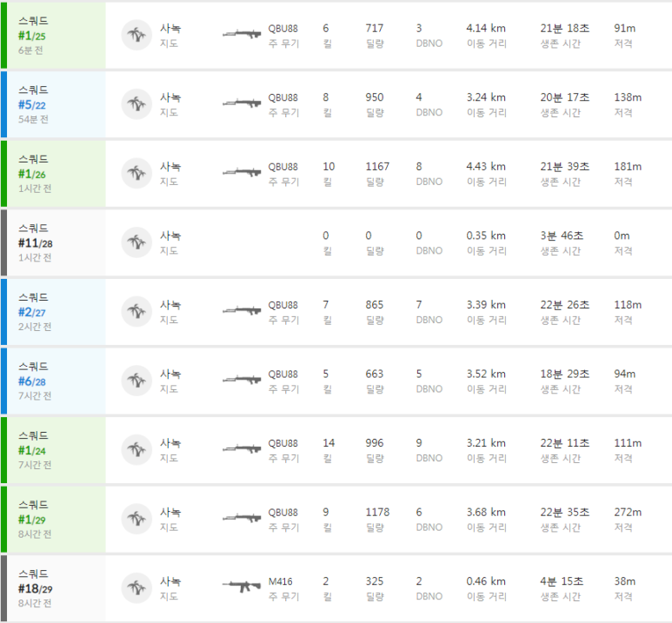Click map icon in #2/27 match row
The height and width of the screenshot is (623, 672).
tap(136, 311)
